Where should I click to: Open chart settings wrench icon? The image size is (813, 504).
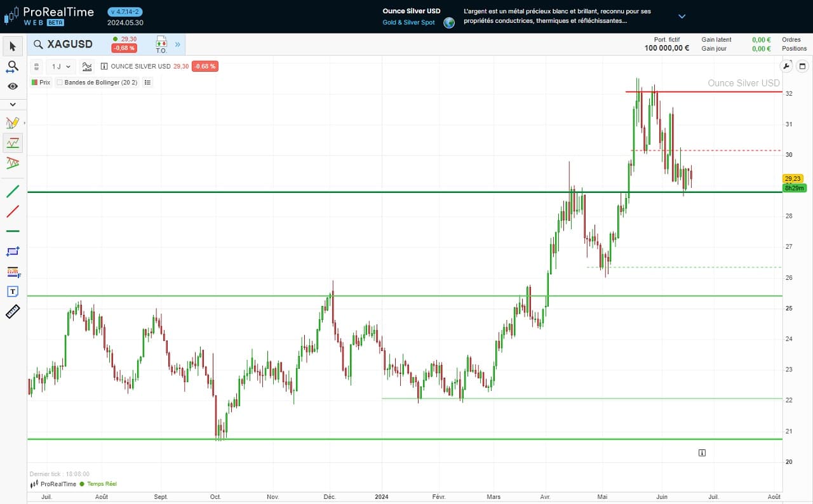tap(787, 66)
